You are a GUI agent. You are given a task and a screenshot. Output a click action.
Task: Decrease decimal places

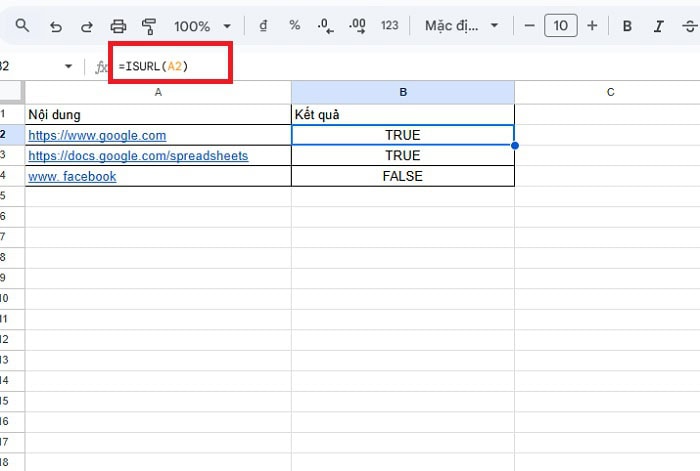(x=324, y=25)
